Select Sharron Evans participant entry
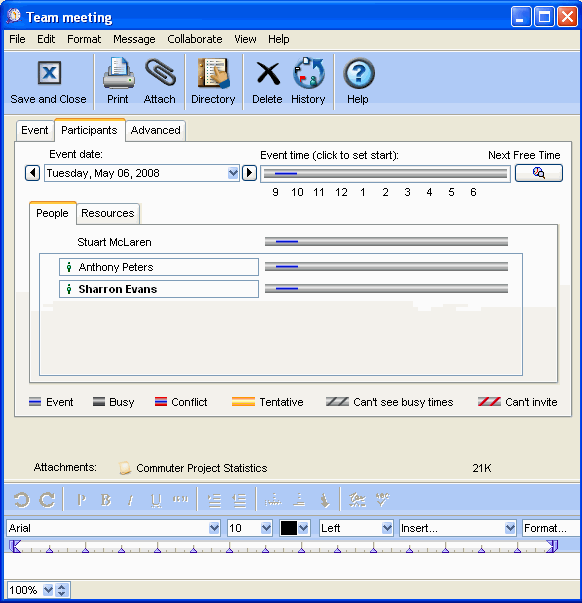Screen dimensions: 582x603 pos(159,289)
